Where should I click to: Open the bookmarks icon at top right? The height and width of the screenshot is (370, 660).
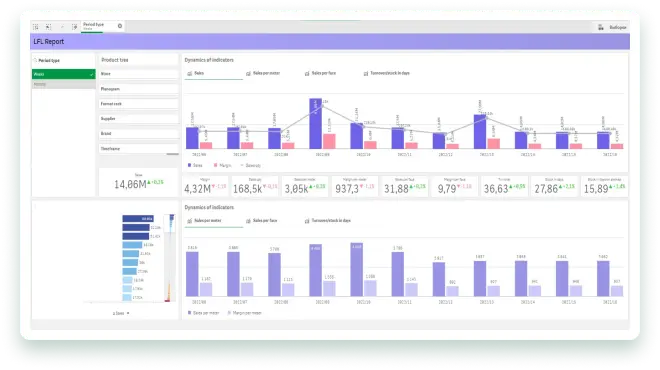click(601, 27)
